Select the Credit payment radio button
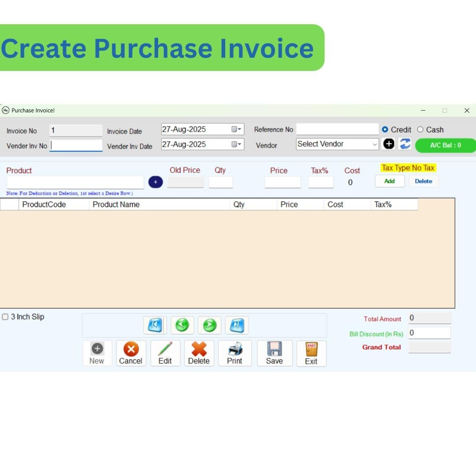 click(386, 129)
